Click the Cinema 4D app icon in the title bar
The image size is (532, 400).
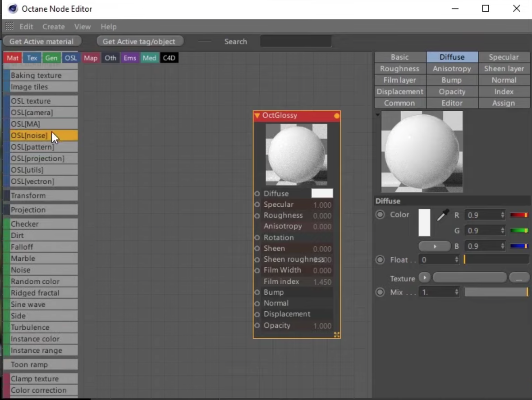coord(13,9)
